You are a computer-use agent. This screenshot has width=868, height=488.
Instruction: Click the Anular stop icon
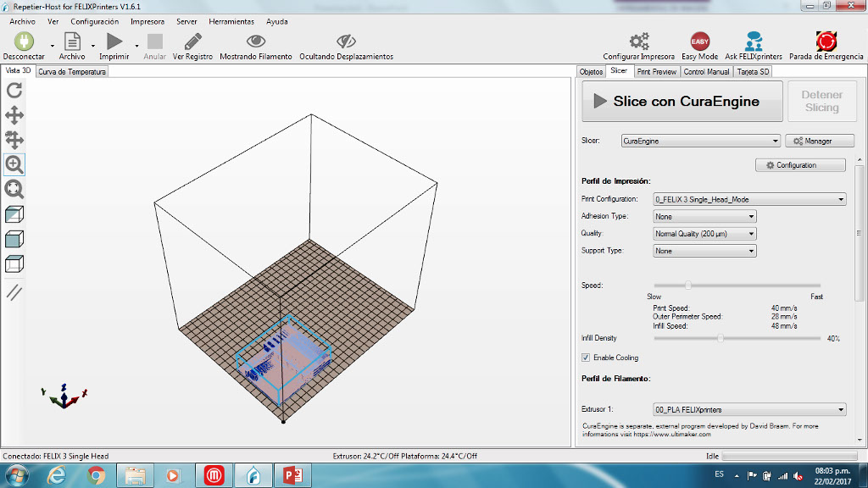(x=155, y=42)
